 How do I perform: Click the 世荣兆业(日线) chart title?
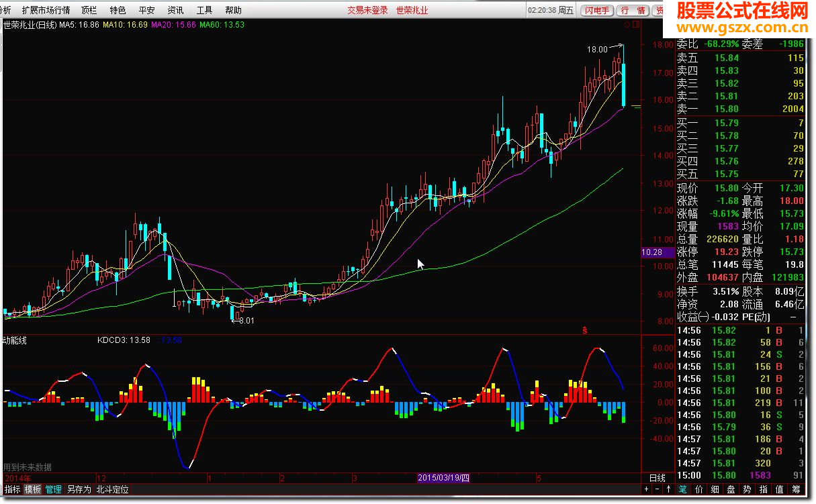point(29,25)
